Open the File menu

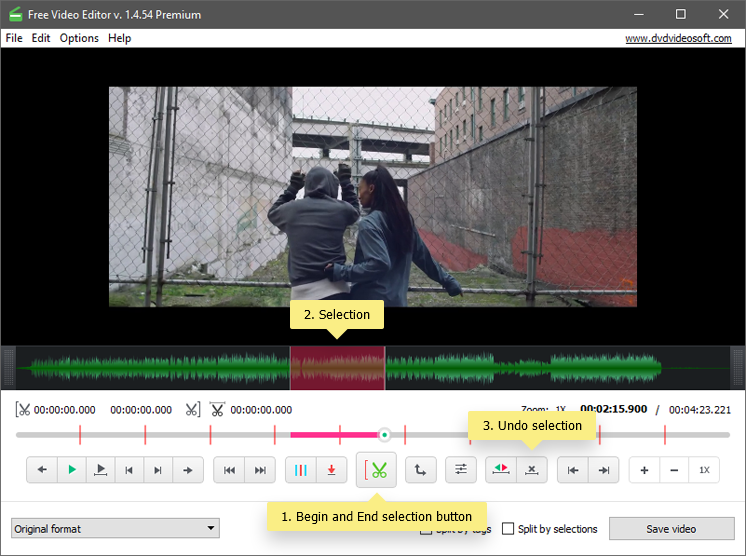[x=14, y=38]
